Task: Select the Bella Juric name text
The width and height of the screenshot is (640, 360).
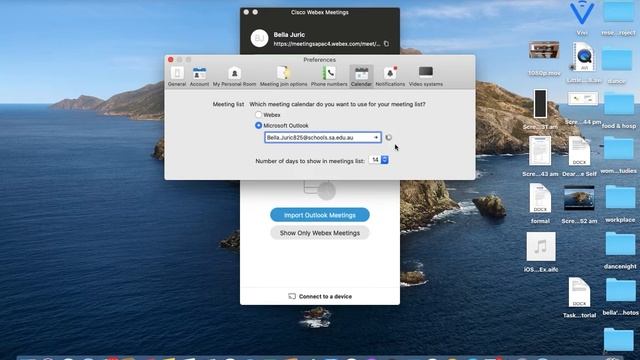Action: click(289, 35)
